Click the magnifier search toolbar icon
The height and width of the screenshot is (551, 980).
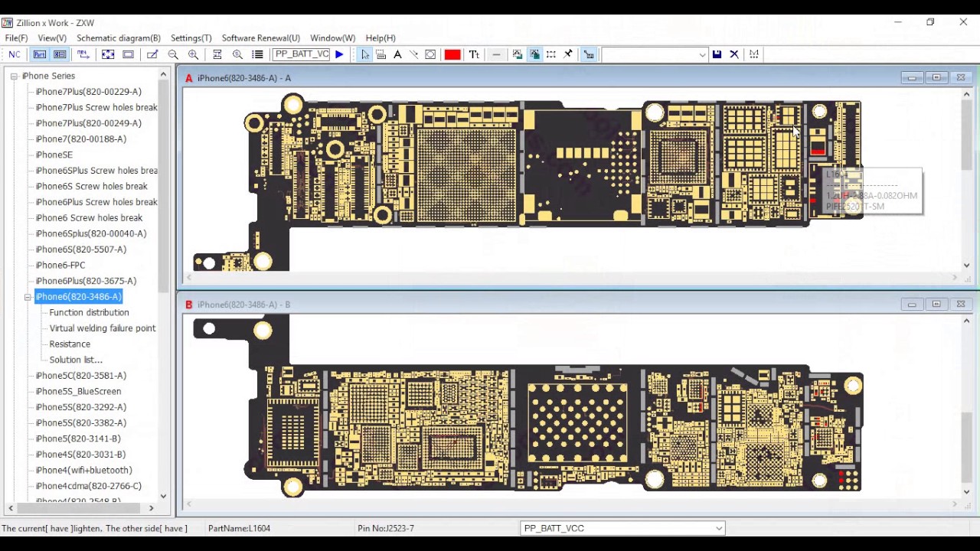(x=237, y=54)
